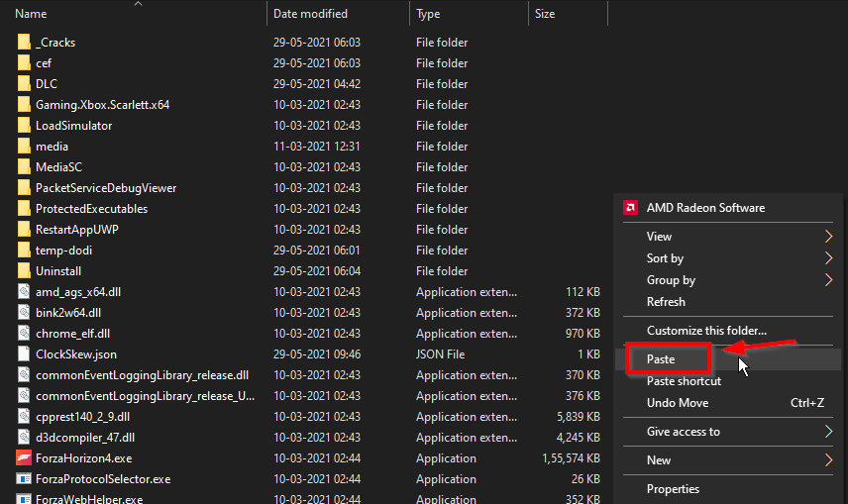Choose Paste from the context menu
The width and height of the screenshot is (848, 504).
click(728, 359)
